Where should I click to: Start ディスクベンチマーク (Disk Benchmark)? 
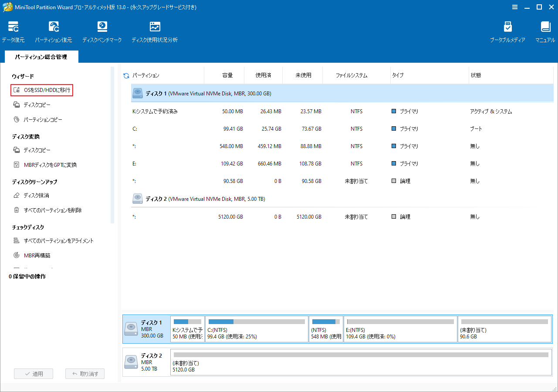click(x=102, y=30)
